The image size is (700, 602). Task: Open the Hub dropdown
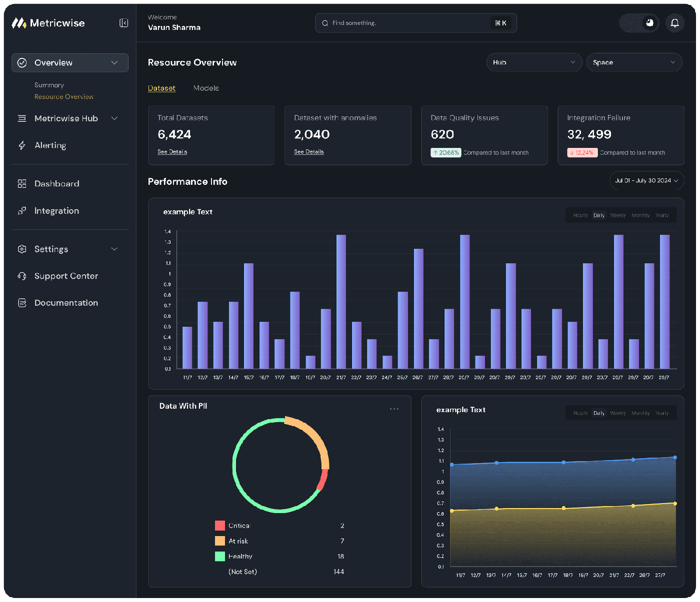point(534,62)
